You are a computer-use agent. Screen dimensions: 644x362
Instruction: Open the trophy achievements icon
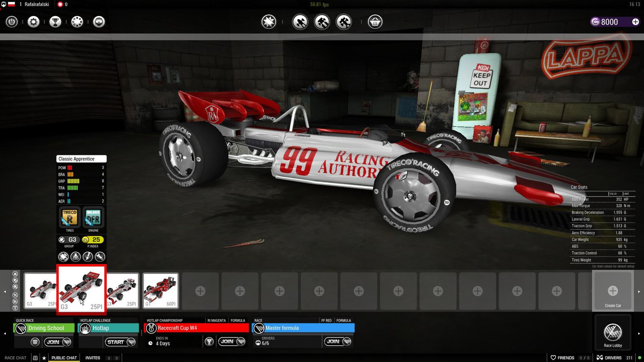click(55, 22)
